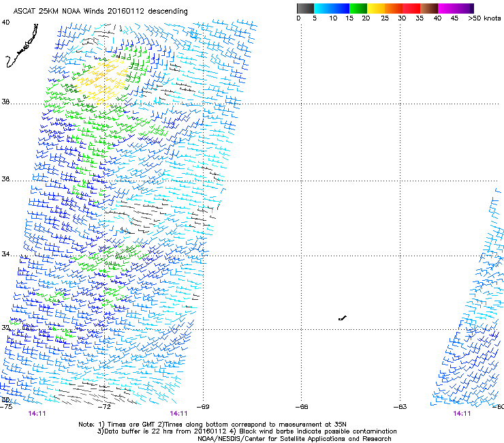Click the 14:11 time label near -63
Screen dimensions: 504x443
point(462,414)
